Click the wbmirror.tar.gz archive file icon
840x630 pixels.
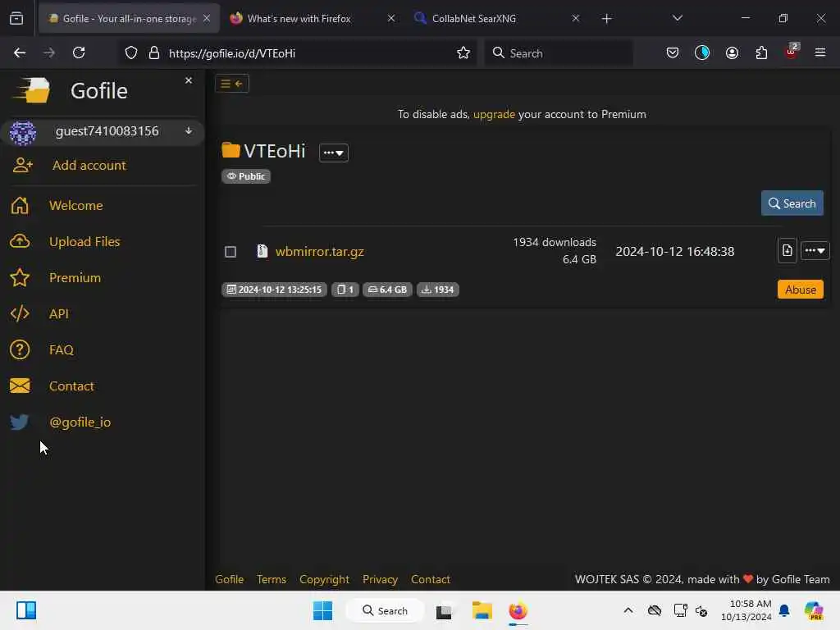coord(262,251)
